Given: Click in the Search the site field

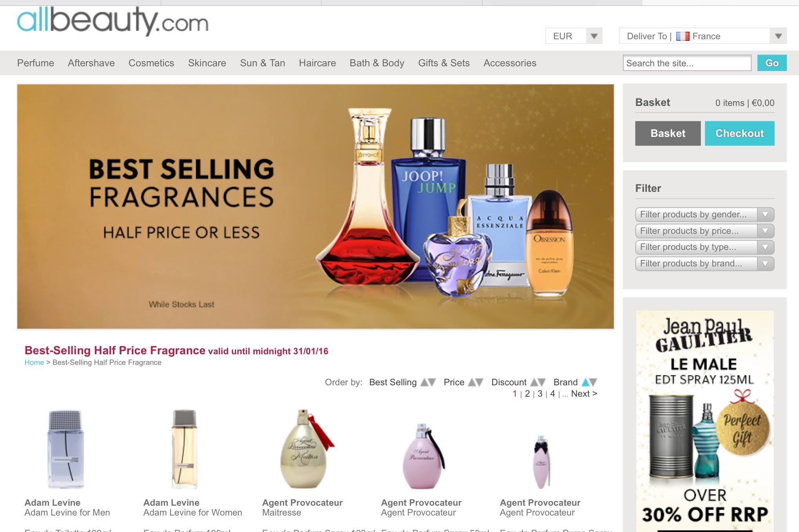Looking at the screenshot, I should (687, 63).
